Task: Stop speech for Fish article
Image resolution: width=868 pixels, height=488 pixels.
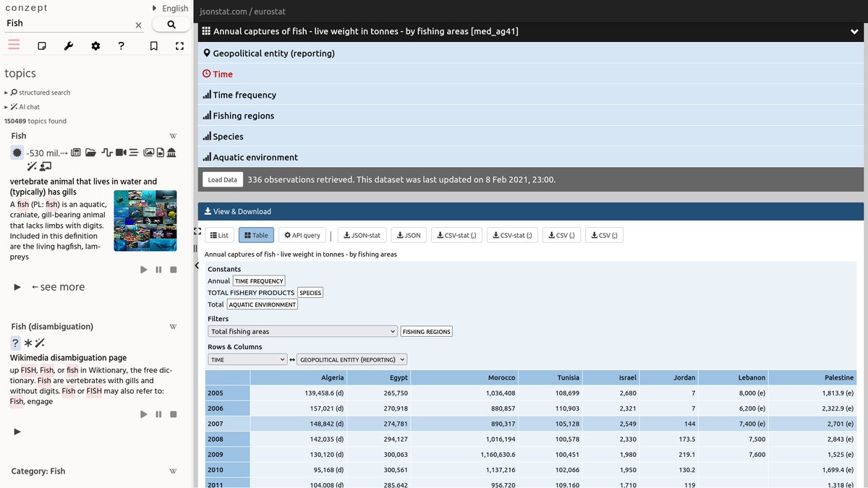Action: (x=174, y=270)
